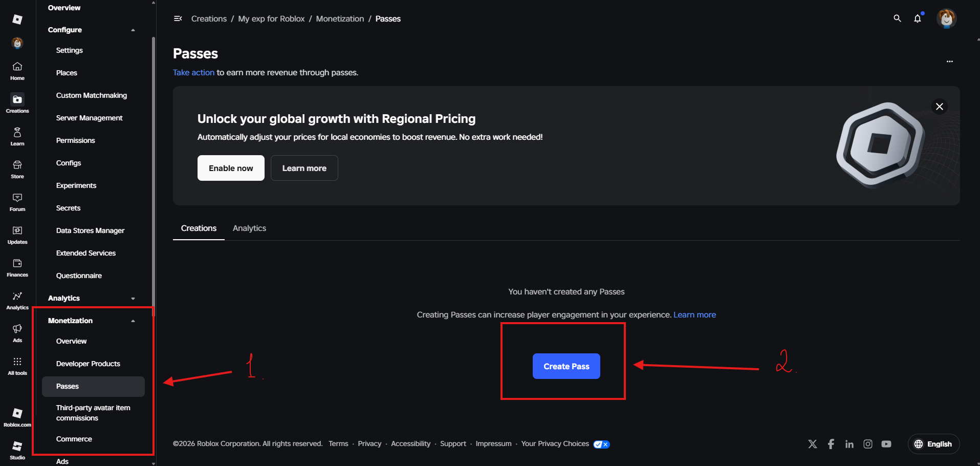Launch Studio from the left rail
Image resolution: width=980 pixels, height=466 pixels.
(x=17, y=450)
